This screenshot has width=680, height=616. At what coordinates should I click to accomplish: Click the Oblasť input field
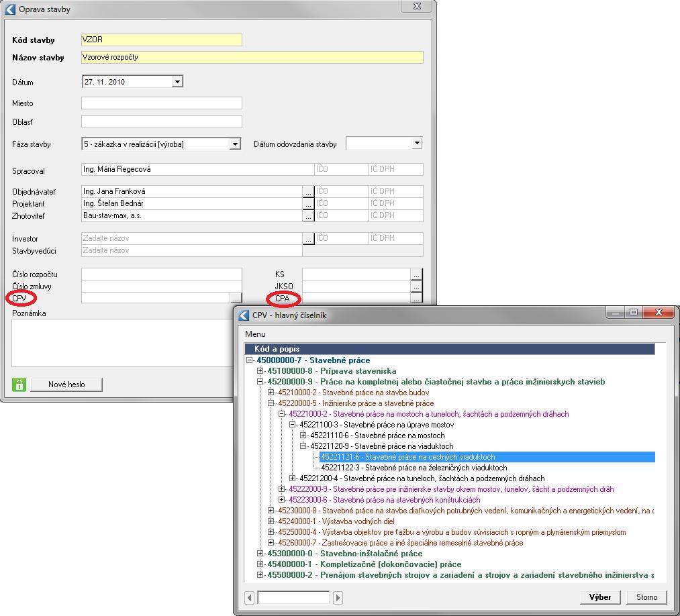[x=161, y=122]
